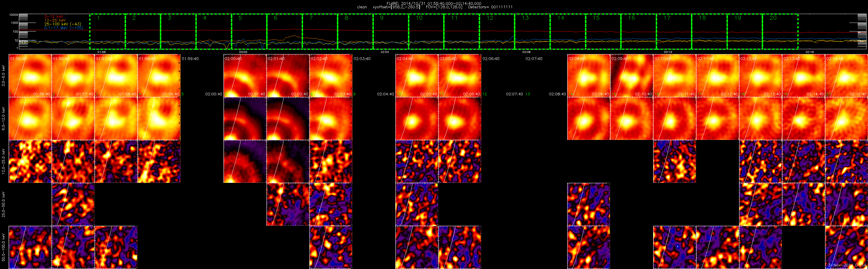The height and width of the screenshot is (269, 868).
Task: Select time interval 20 in the light curve
Action: (x=780, y=32)
